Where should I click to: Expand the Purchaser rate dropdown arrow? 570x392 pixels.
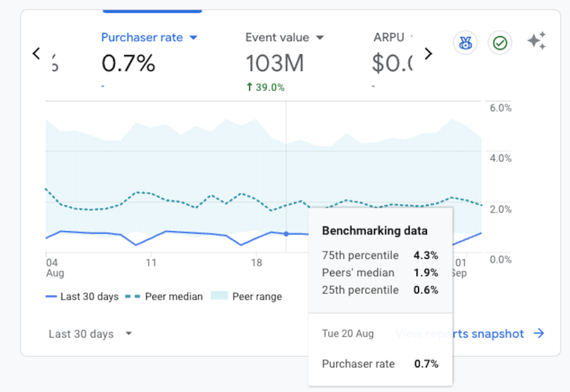[194, 38]
